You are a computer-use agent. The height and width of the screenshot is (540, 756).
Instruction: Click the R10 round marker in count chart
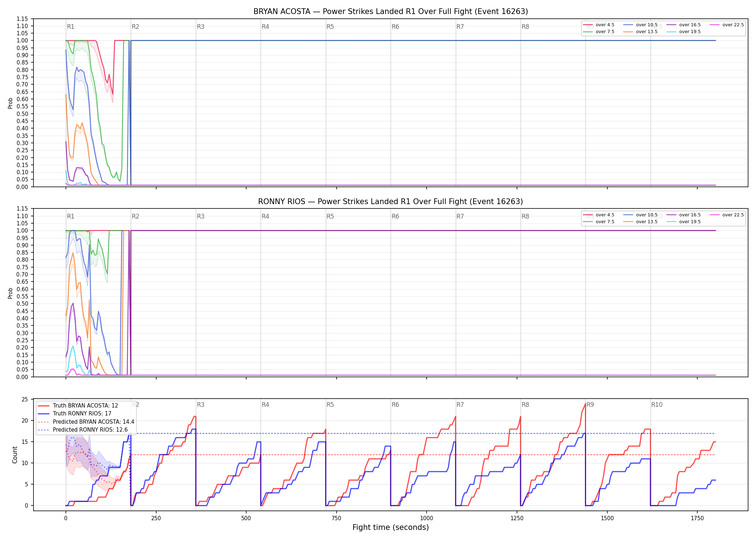tap(657, 405)
